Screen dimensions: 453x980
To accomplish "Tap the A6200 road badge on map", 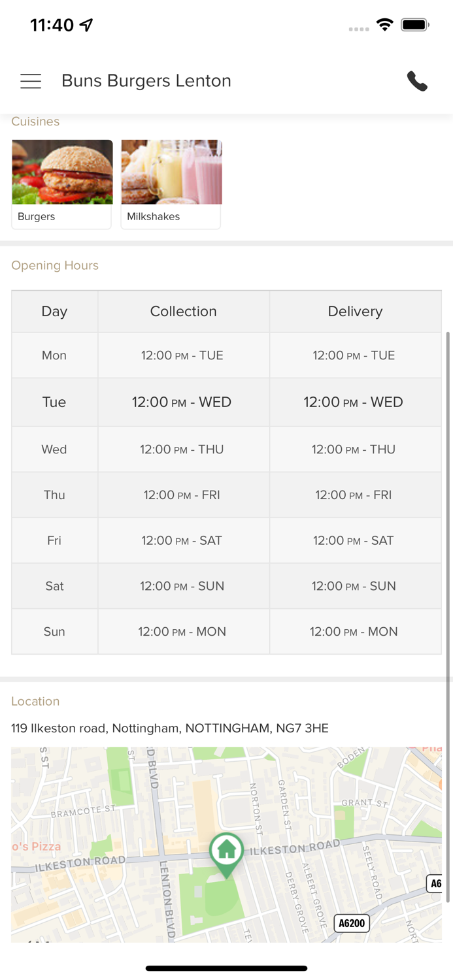I will [352, 923].
